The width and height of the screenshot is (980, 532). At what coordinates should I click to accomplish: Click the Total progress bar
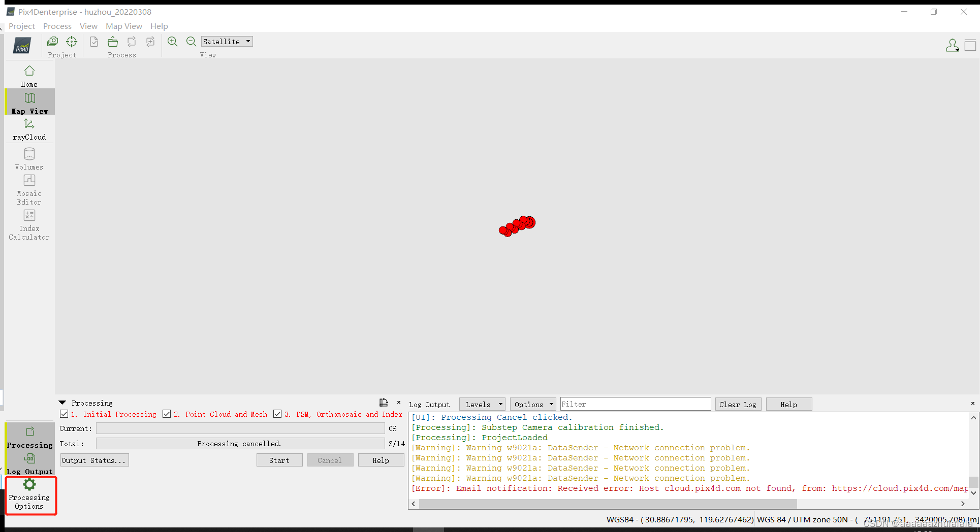(240, 444)
